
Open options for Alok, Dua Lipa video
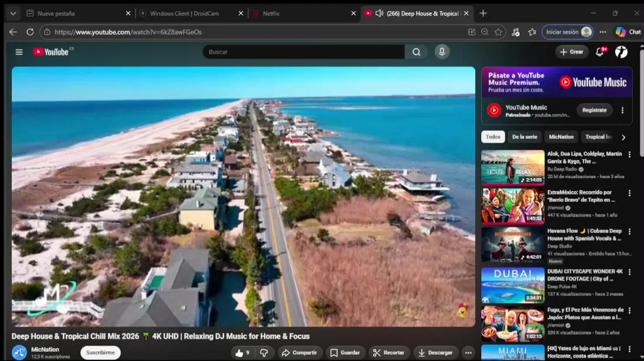pos(629,154)
